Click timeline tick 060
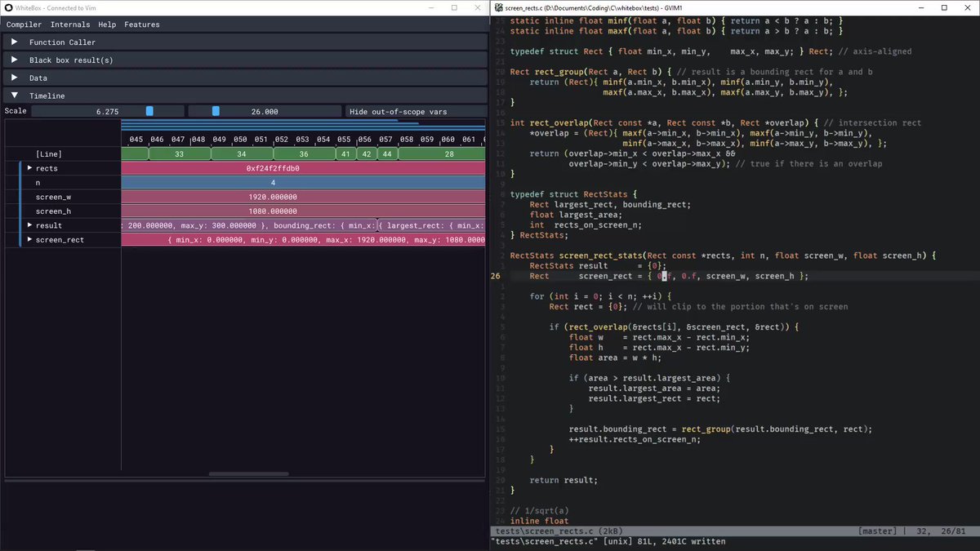Viewport: 980px width, 551px height. click(448, 140)
